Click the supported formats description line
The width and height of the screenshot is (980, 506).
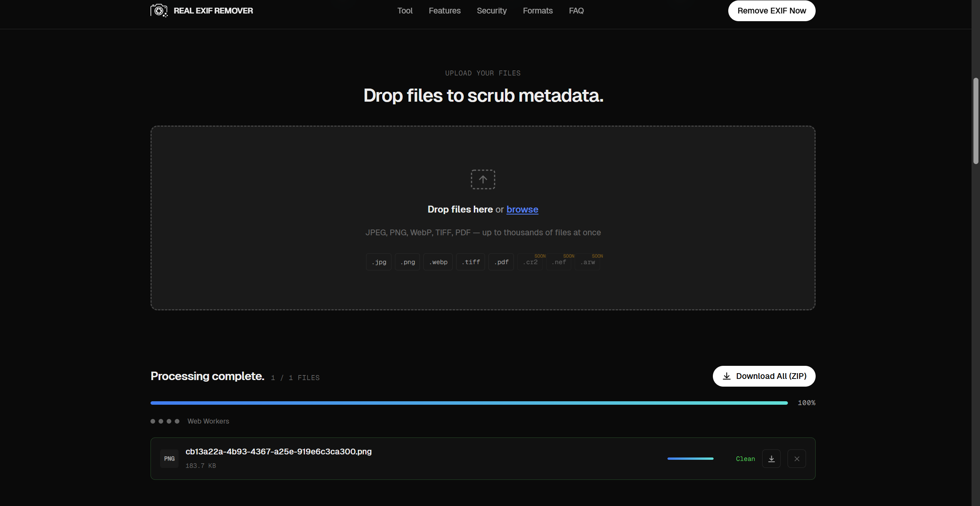click(483, 233)
